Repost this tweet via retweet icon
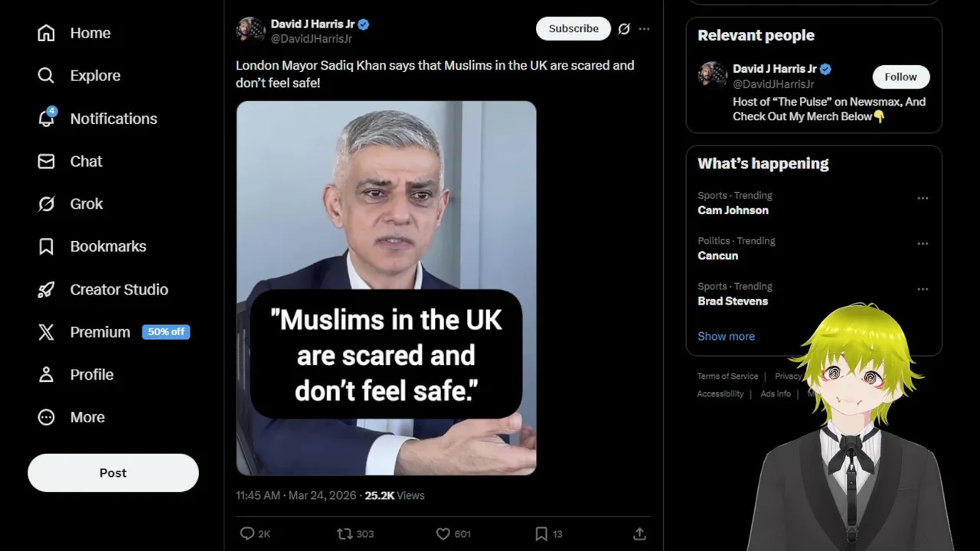This screenshot has height=551, width=980. pyautogui.click(x=345, y=533)
